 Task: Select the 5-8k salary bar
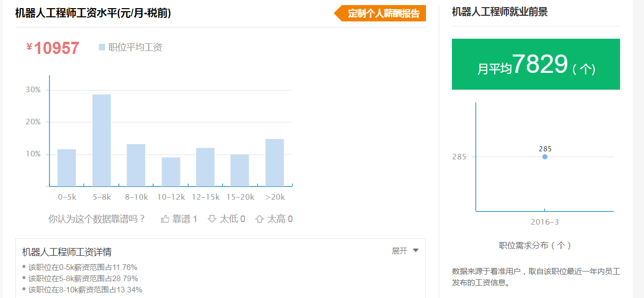point(101,140)
